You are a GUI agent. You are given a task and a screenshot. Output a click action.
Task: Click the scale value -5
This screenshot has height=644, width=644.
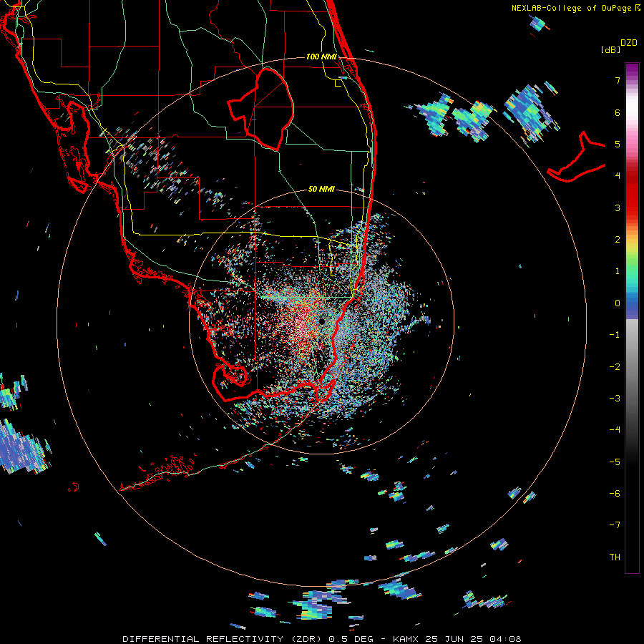(x=615, y=462)
